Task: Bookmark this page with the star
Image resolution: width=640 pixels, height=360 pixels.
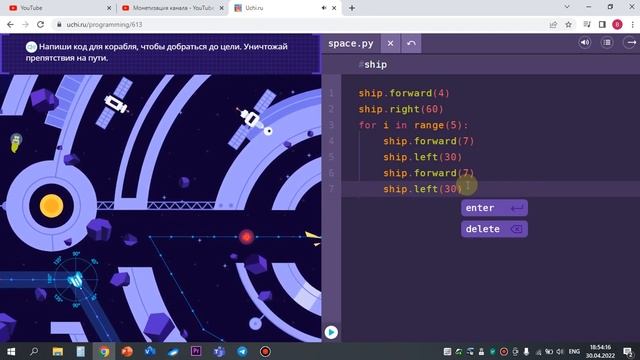Action: pos(568,24)
